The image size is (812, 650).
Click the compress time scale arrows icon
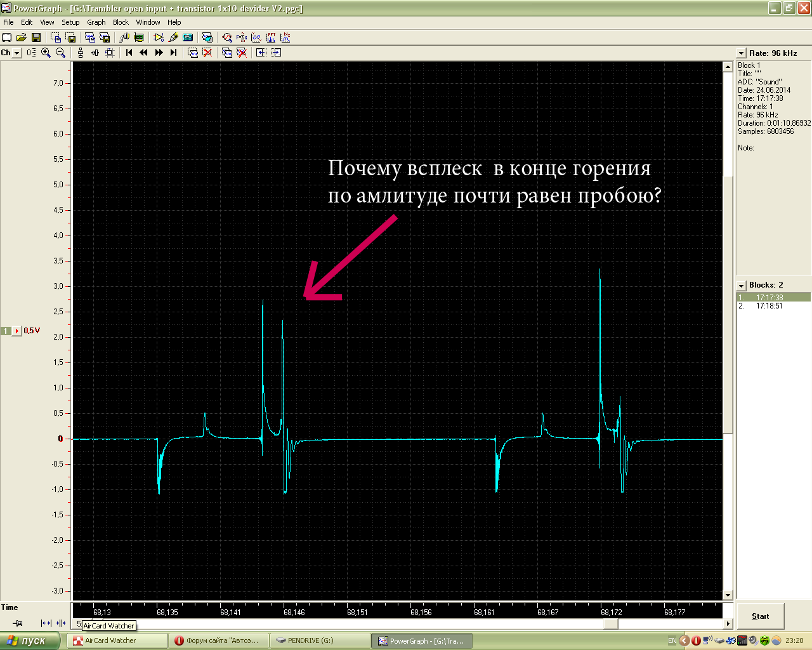[x=61, y=623]
